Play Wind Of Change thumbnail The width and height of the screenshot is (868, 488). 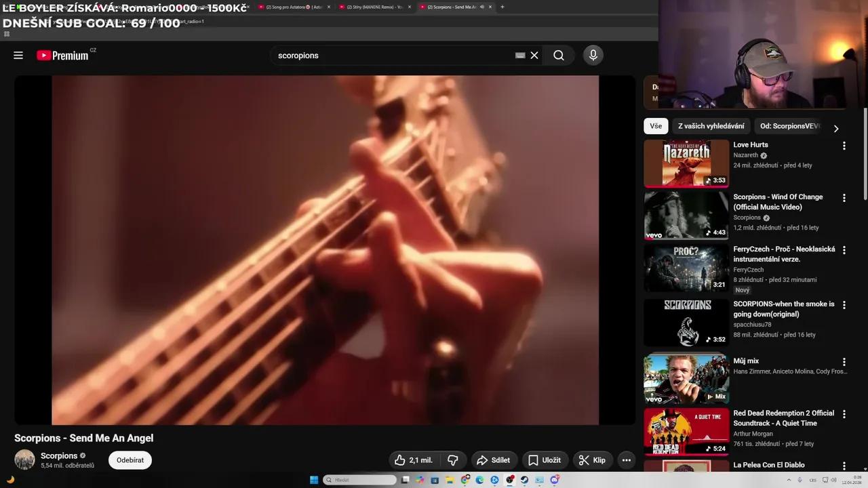tap(686, 216)
